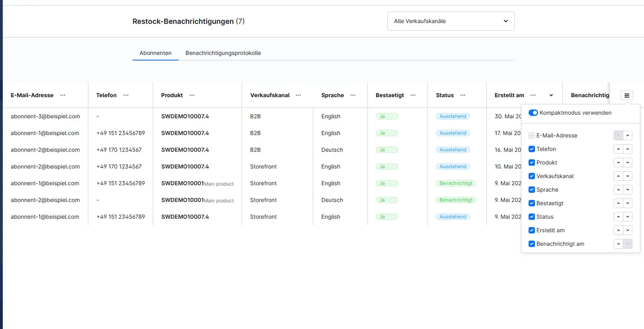This screenshot has width=644, height=329.
Task: Move Erstellt am column down
Action: 628,230
